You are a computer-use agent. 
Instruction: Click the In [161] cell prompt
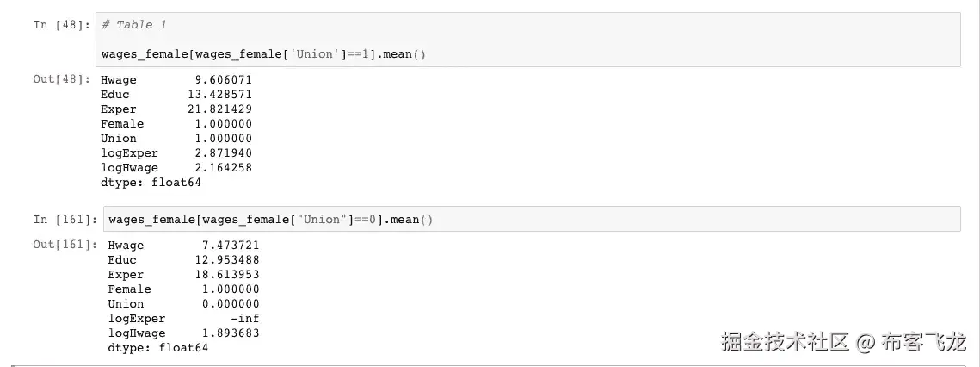click(64, 219)
